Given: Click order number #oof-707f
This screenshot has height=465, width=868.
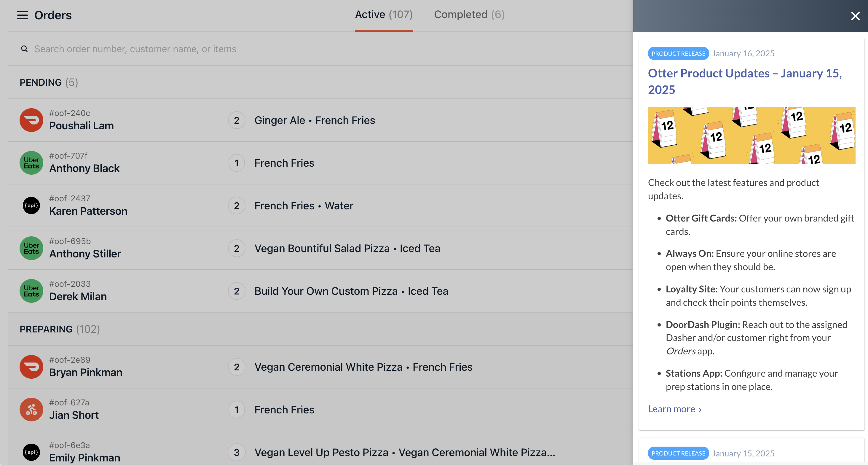Looking at the screenshot, I should pos(68,156).
